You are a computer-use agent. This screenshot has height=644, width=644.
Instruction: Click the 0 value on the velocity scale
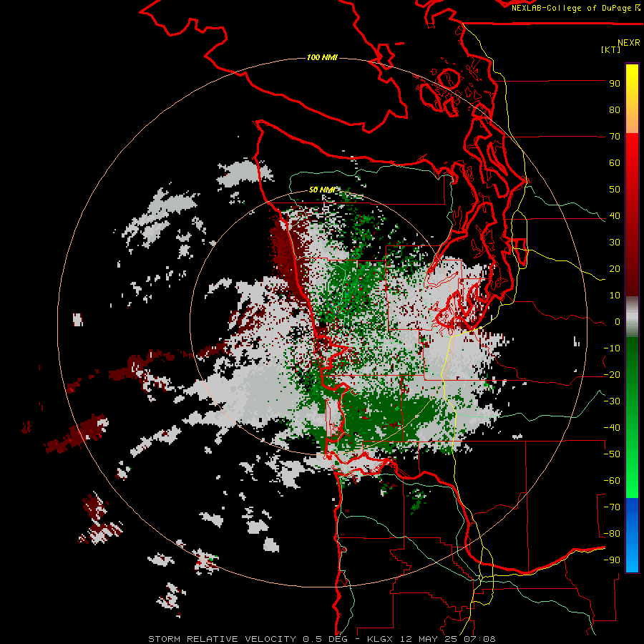[618, 322]
